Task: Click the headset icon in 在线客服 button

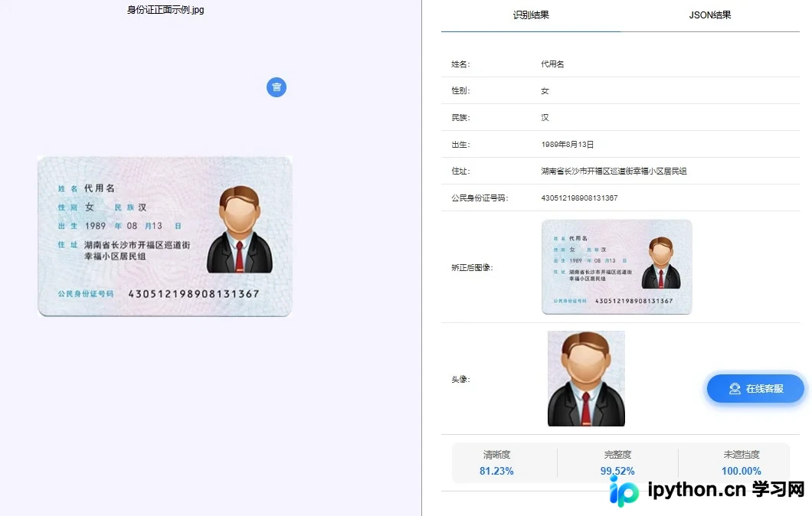Action: 735,389
